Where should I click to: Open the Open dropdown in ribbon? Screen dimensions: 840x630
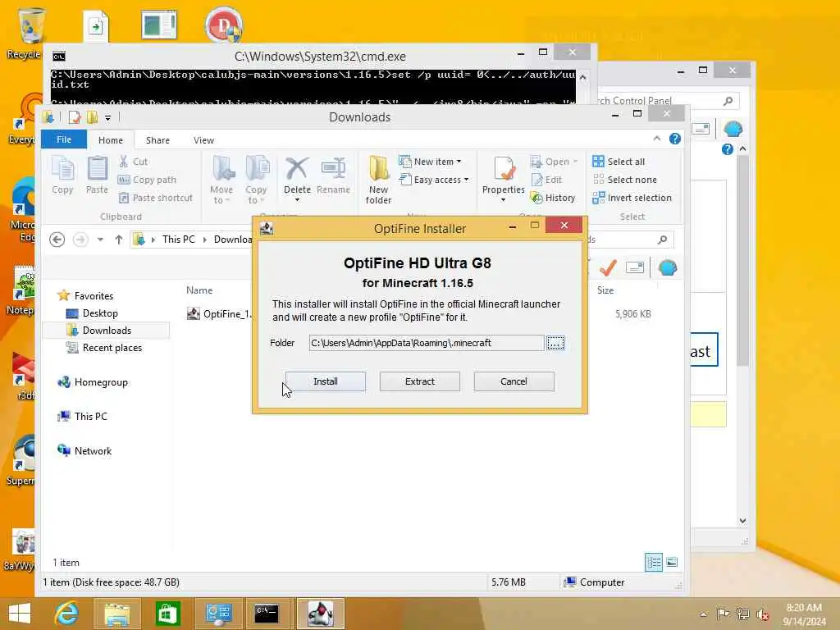pos(555,162)
